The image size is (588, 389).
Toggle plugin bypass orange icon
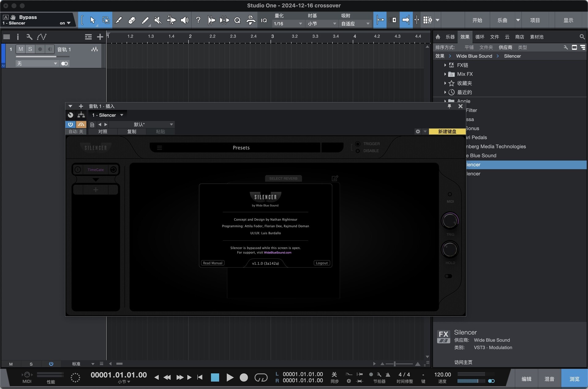81,124
